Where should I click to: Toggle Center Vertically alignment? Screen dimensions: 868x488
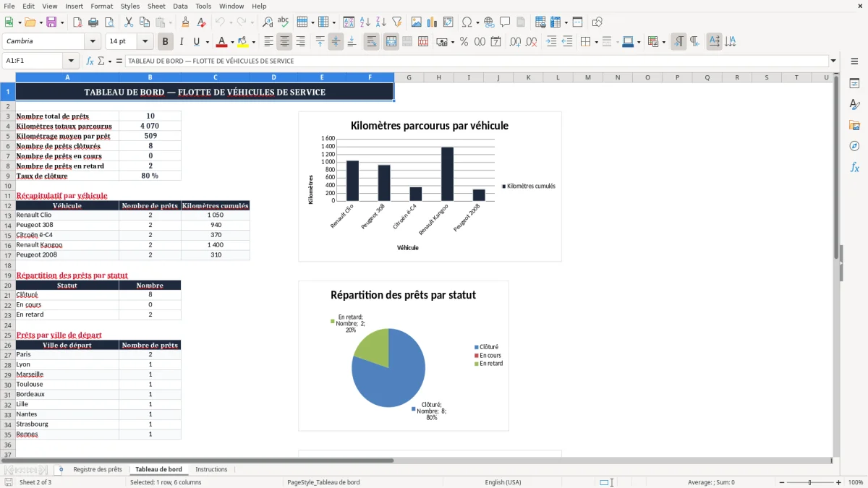click(336, 42)
